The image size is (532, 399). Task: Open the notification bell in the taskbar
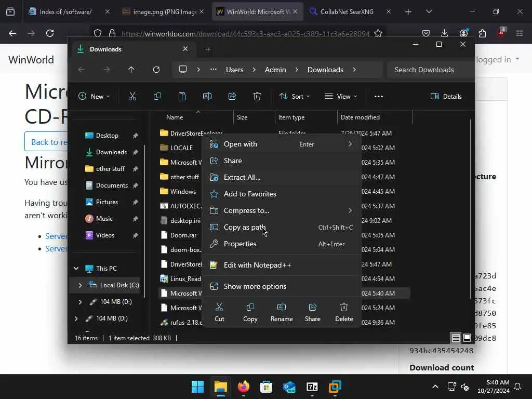click(x=518, y=387)
